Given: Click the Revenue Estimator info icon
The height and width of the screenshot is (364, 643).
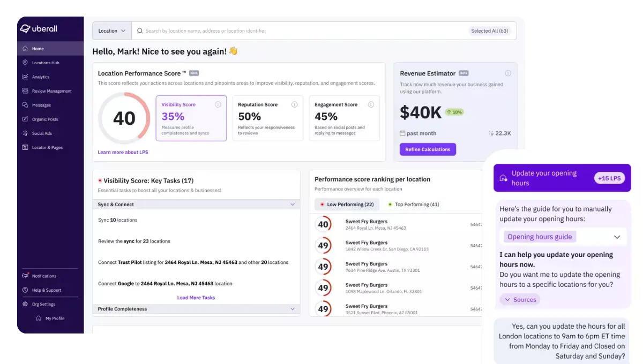Looking at the screenshot, I should pyautogui.click(x=507, y=73).
